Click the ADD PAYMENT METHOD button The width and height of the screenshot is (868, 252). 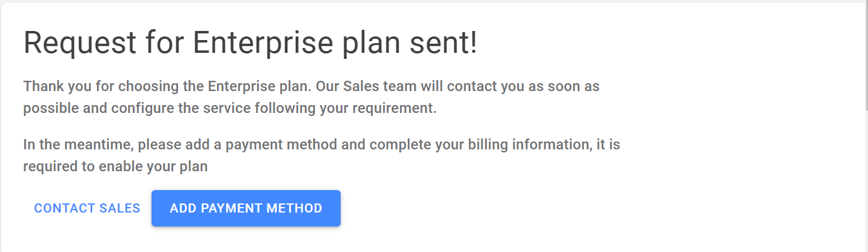(246, 208)
